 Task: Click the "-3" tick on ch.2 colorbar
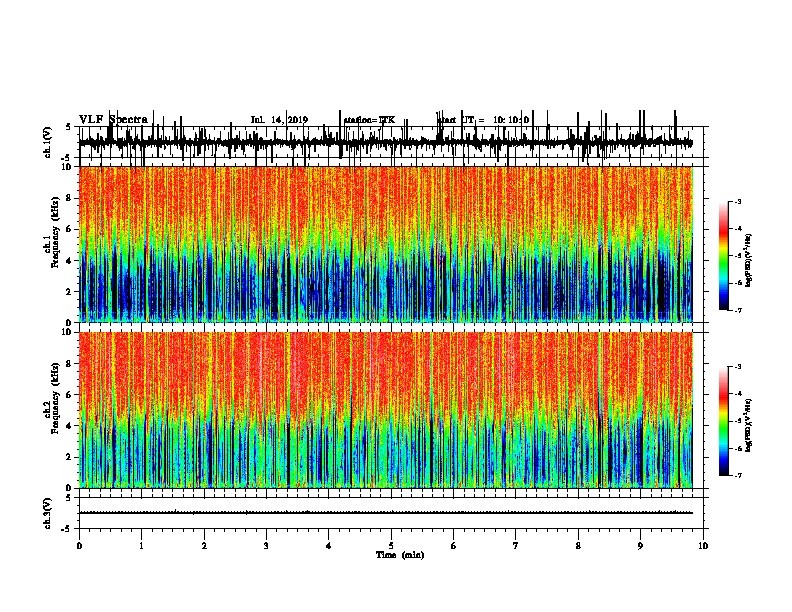coord(737,367)
